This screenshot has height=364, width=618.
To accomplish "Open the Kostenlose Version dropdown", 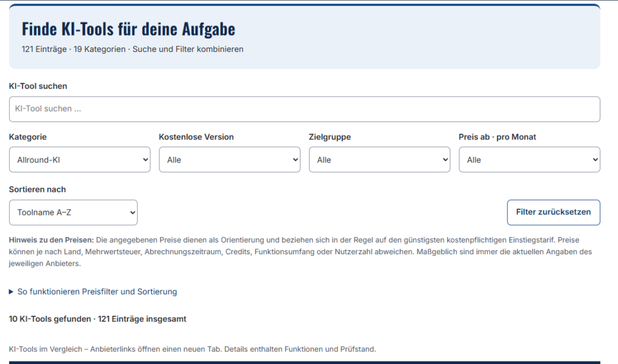I will 229,160.
